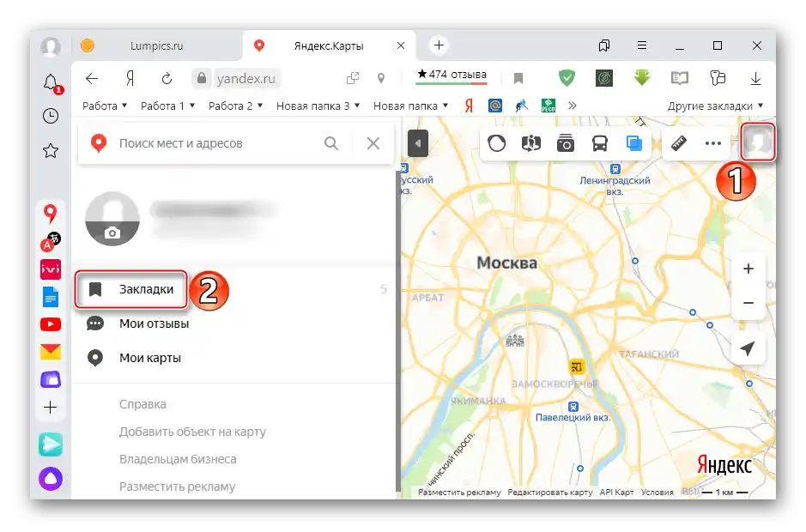Bookmark this page via flag icon
This screenshot has height=532, width=806.
518,78
